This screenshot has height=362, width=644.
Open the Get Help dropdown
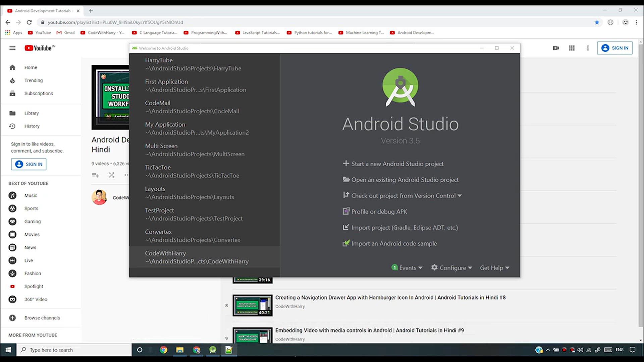coord(494,267)
